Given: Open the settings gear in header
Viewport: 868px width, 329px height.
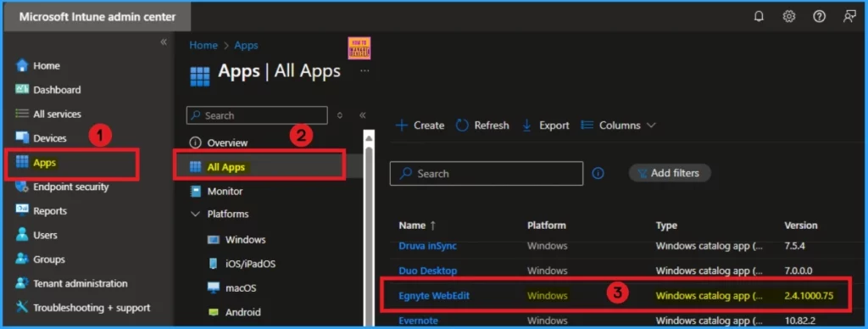Looking at the screenshot, I should tap(789, 17).
